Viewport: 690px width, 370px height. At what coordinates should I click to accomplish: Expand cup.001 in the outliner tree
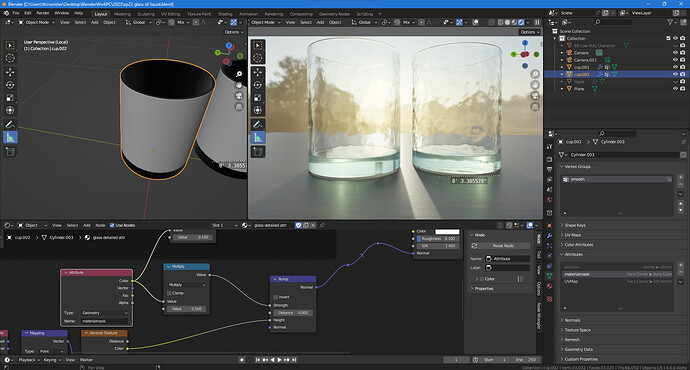(562, 67)
